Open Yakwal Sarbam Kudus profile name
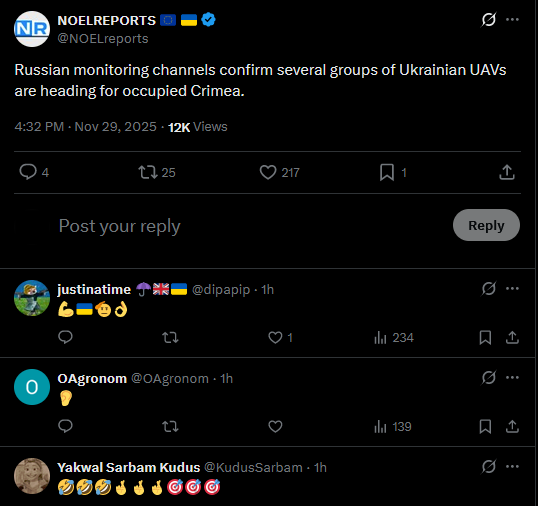The image size is (538, 506). pyautogui.click(x=129, y=467)
